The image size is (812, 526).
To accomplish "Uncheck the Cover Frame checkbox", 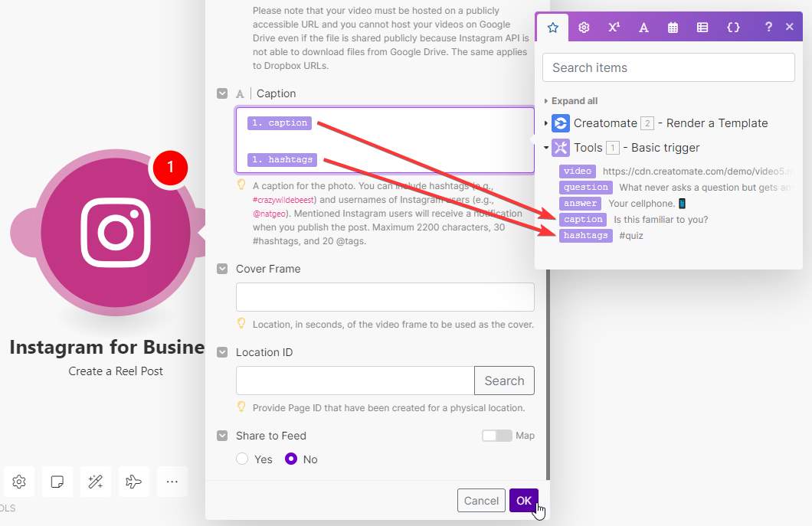I will pyautogui.click(x=222, y=269).
